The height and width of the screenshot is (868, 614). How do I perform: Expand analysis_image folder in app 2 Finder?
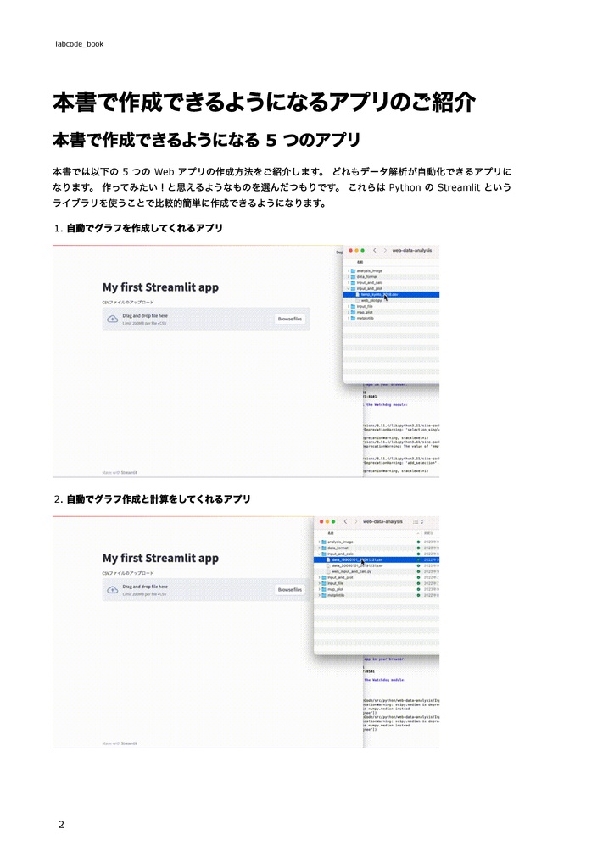[x=320, y=542]
